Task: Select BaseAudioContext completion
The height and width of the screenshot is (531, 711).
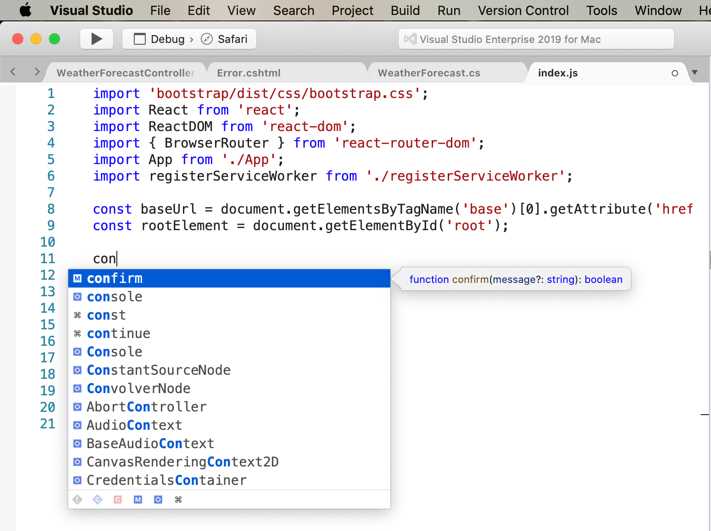Action: (x=229, y=443)
